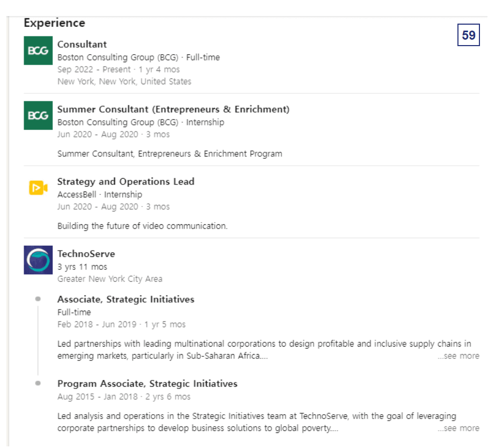Open Summer Consultant (Entrepreneurs & Enrichment) title
The height and width of the screenshot is (448, 495).
click(x=173, y=109)
